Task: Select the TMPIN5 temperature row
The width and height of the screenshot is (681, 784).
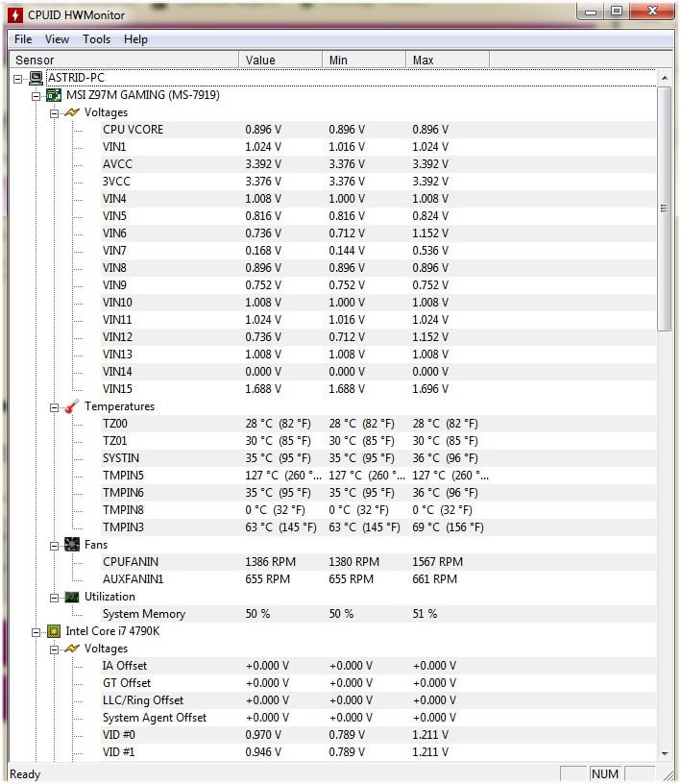Action: pos(123,476)
